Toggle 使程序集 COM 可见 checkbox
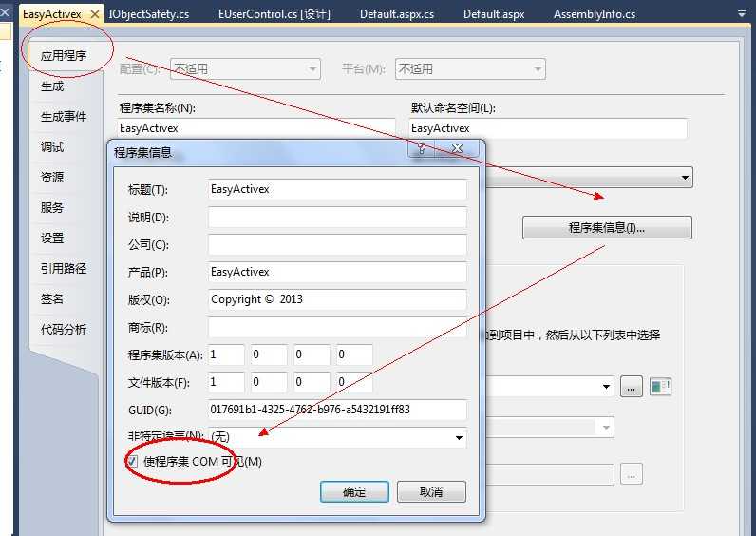The image size is (756, 536). pyautogui.click(x=132, y=461)
